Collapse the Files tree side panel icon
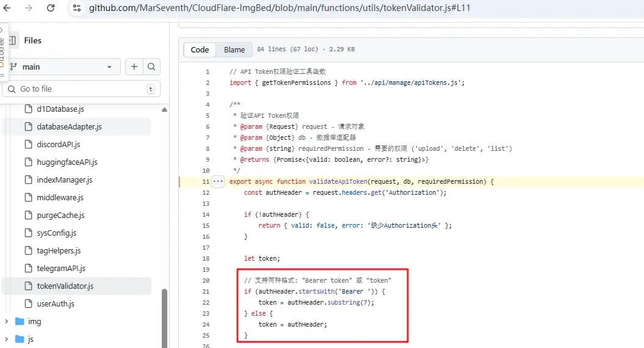Viewport: 644px width, 348px height. (x=12, y=40)
